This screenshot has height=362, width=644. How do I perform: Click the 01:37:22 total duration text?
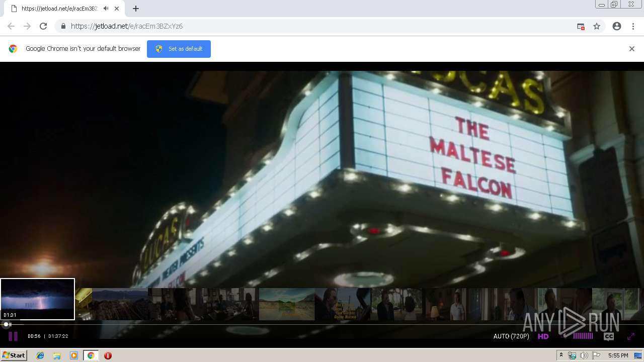click(58, 336)
